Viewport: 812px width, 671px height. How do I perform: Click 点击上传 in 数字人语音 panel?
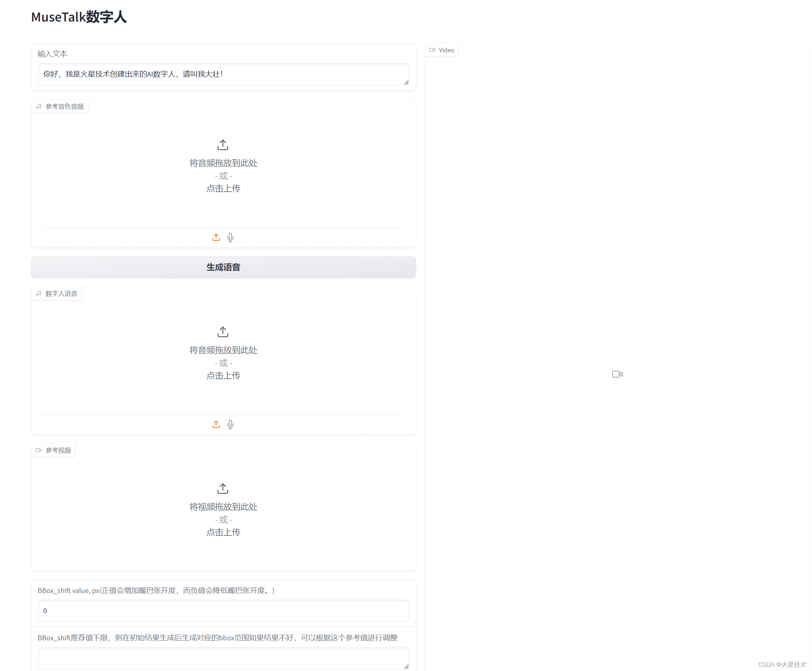(223, 376)
